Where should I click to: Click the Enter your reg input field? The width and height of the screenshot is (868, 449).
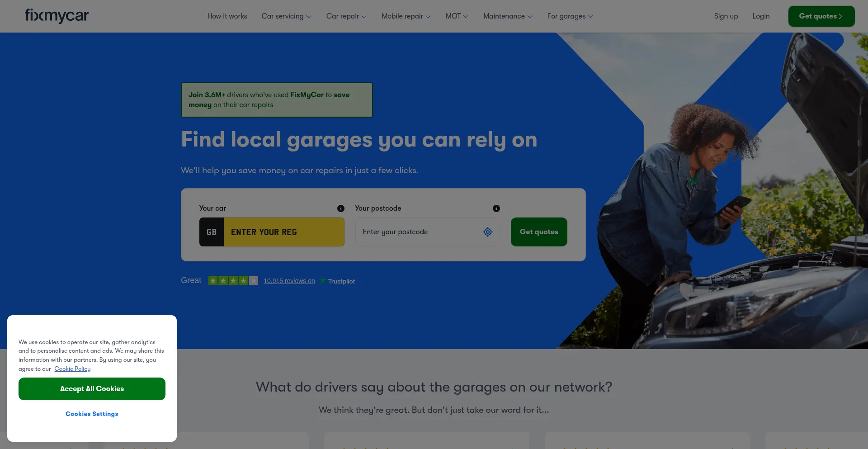tap(284, 232)
